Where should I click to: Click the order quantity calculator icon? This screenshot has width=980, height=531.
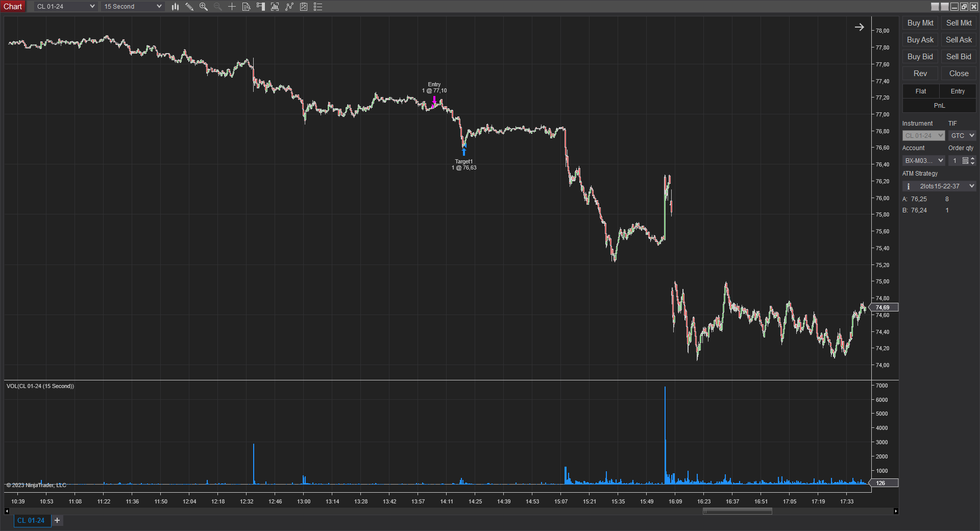click(965, 161)
